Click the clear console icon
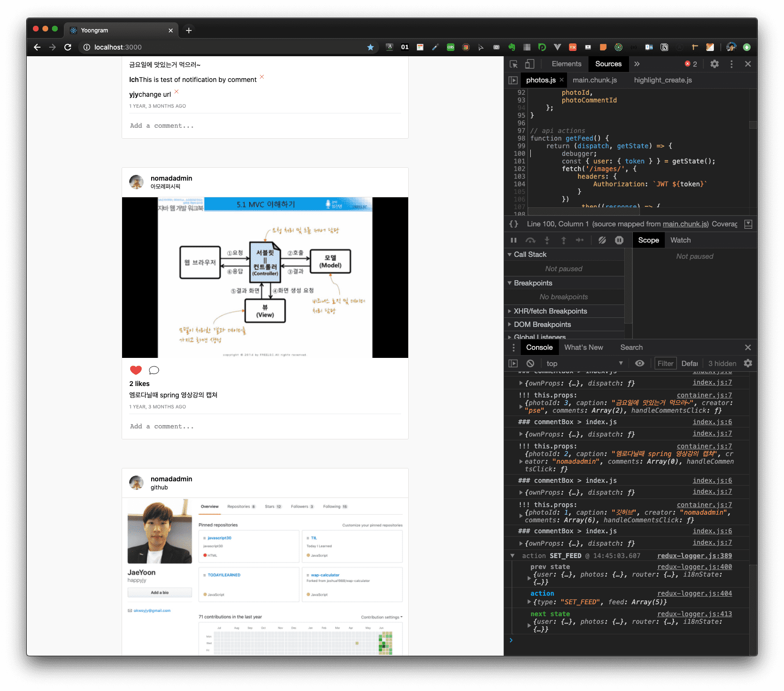Image resolution: width=784 pixels, height=691 pixels. click(530, 363)
